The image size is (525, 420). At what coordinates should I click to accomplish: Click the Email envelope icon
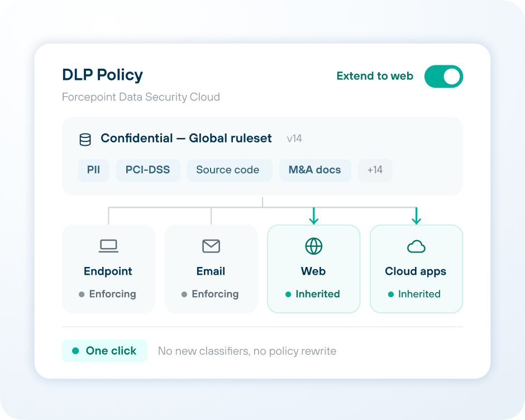coord(211,246)
